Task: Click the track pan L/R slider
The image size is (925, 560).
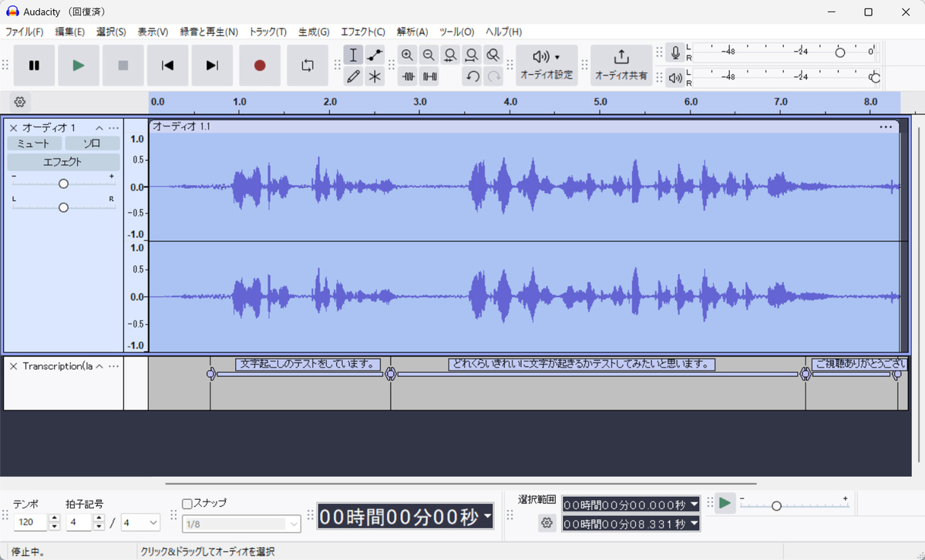Action: click(x=64, y=207)
